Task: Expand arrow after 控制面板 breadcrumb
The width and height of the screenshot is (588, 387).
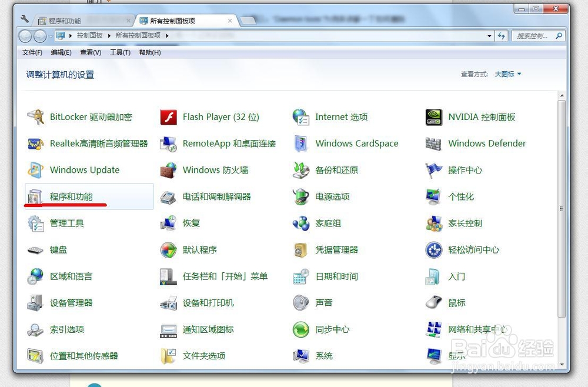Action: [109, 36]
